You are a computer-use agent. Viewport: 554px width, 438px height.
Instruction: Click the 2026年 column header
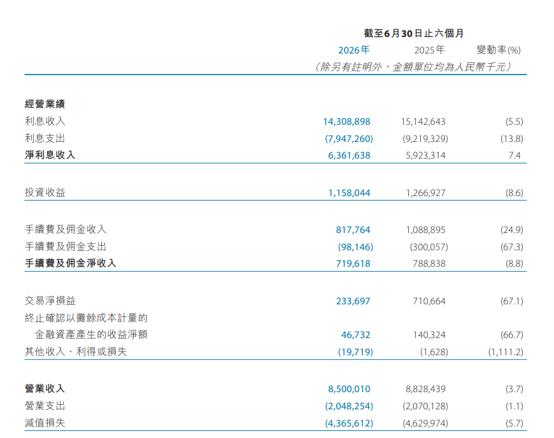pyautogui.click(x=354, y=50)
